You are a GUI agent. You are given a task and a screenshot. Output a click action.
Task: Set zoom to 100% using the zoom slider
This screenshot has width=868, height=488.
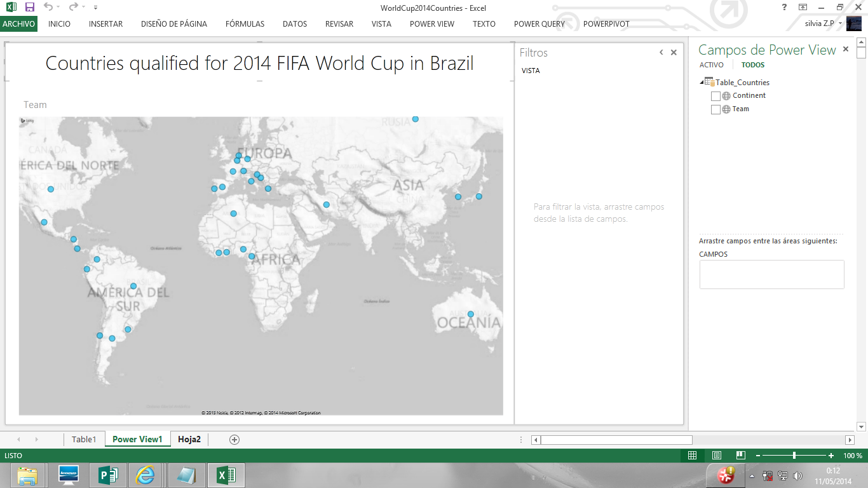[794, 455]
